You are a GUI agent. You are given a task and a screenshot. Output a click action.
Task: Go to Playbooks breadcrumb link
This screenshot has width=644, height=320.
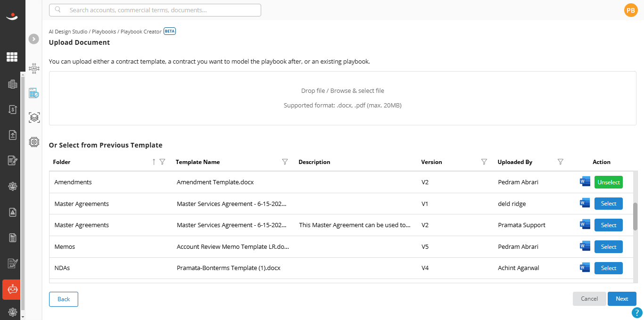pyautogui.click(x=104, y=32)
